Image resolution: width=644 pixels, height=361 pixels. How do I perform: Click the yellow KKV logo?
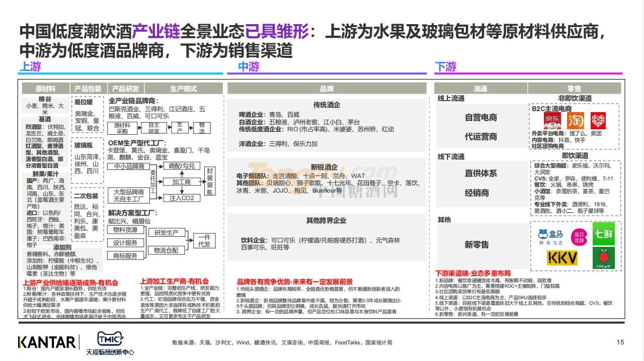pyautogui.click(x=562, y=258)
